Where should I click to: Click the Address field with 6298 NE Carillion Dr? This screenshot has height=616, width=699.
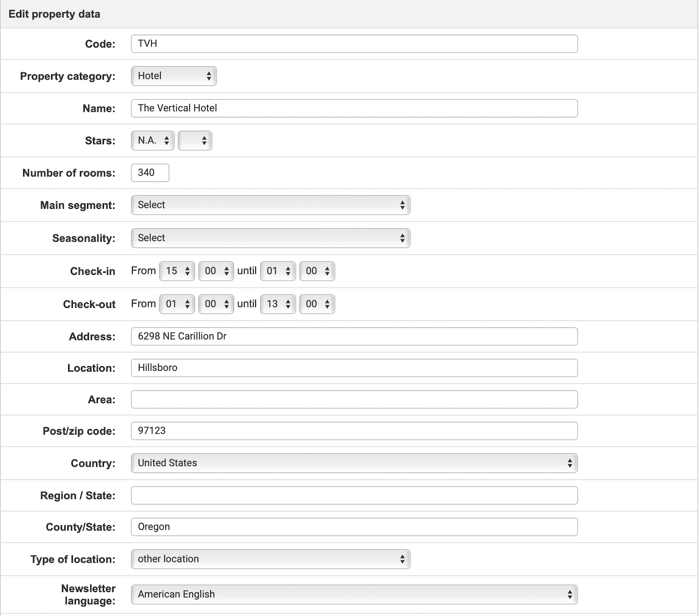[354, 336]
